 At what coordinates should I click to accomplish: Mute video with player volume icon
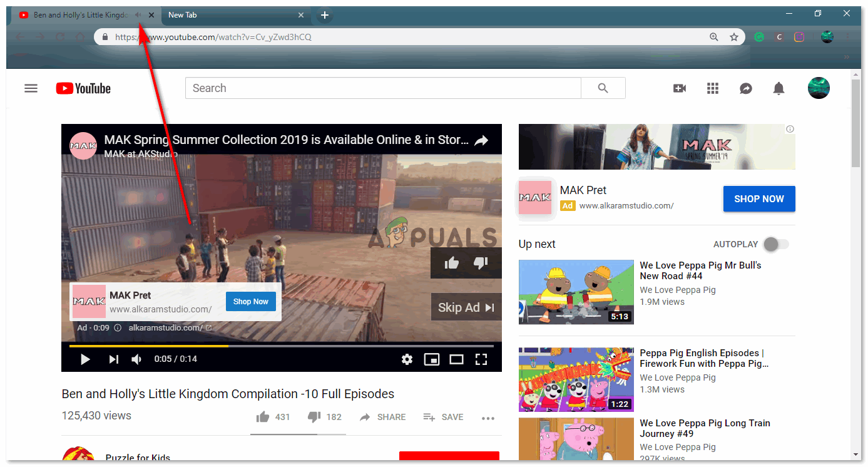click(136, 359)
